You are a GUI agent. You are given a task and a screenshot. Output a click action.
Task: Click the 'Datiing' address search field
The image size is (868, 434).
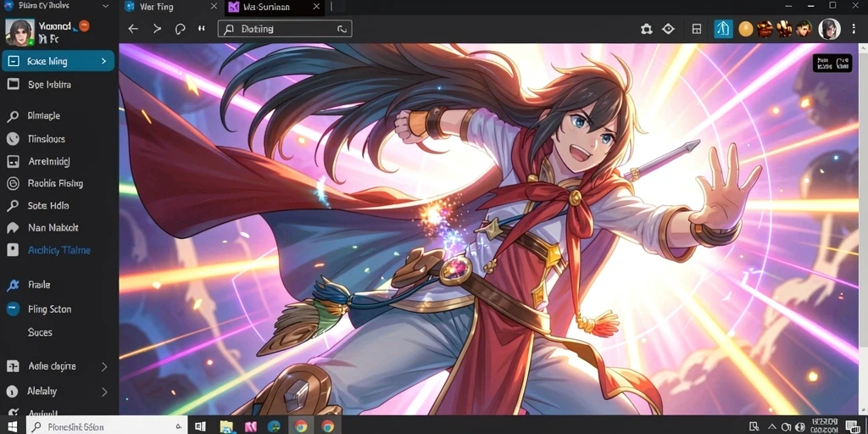click(x=285, y=29)
